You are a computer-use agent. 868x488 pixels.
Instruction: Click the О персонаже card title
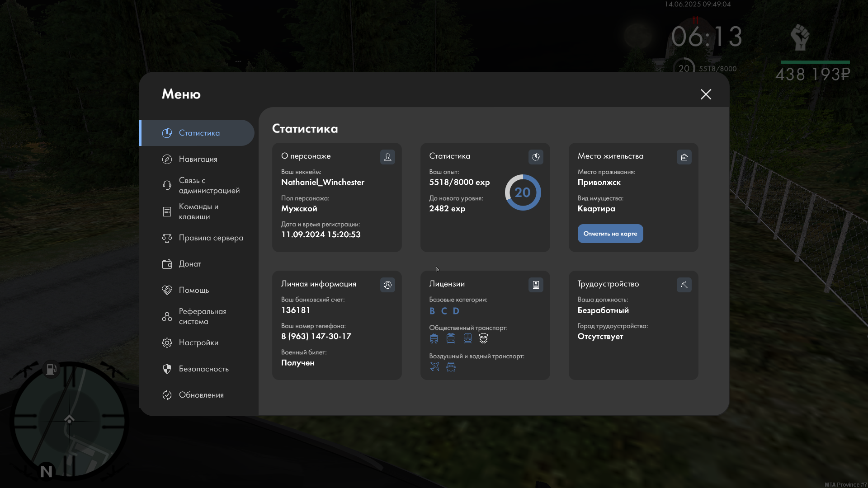(x=306, y=156)
